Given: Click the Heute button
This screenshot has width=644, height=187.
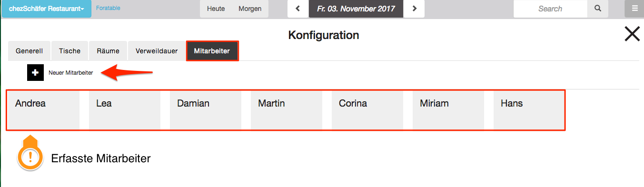Looking at the screenshot, I should [x=216, y=9].
